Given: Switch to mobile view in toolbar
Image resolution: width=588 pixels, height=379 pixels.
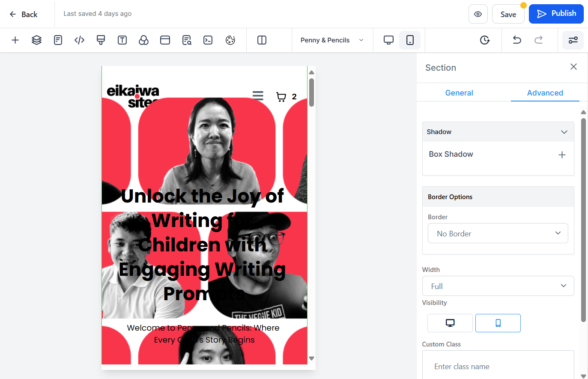Looking at the screenshot, I should [x=410, y=40].
